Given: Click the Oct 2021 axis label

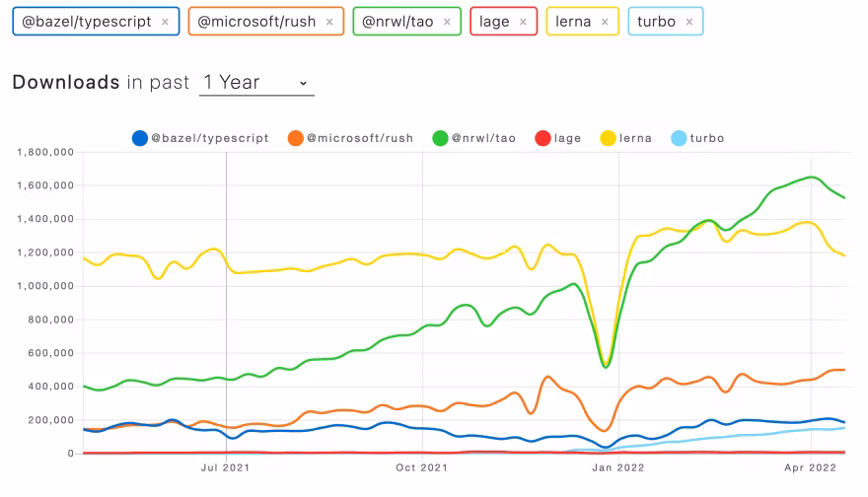Looking at the screenshot, I should [422, 470].
